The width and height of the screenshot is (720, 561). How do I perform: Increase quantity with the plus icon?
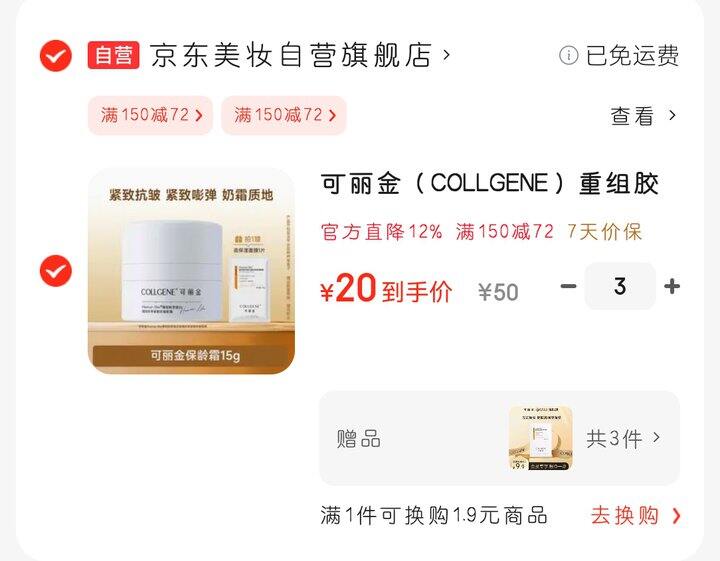coord(672,286)
